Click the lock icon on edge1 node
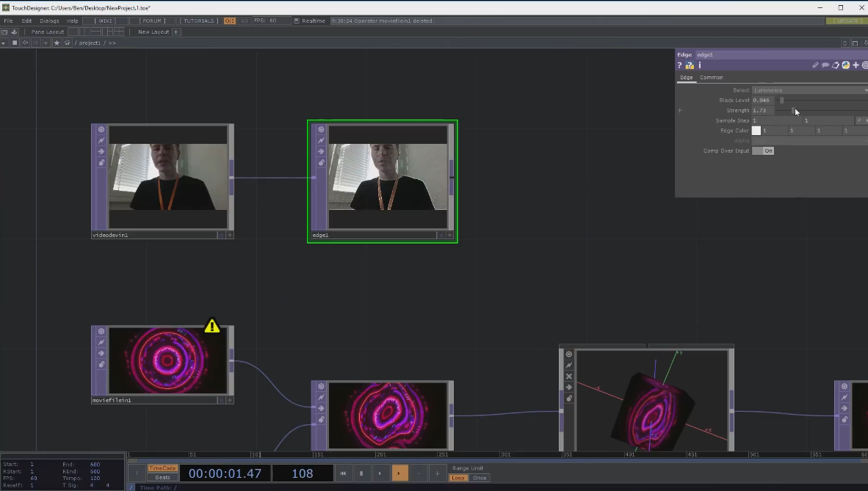 tap(321, 163)
